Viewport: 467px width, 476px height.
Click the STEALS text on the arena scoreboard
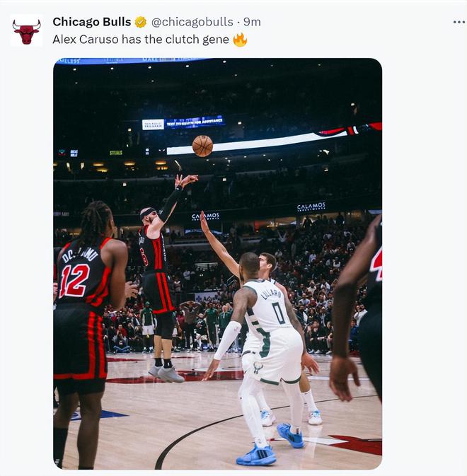tap(116, 152)
